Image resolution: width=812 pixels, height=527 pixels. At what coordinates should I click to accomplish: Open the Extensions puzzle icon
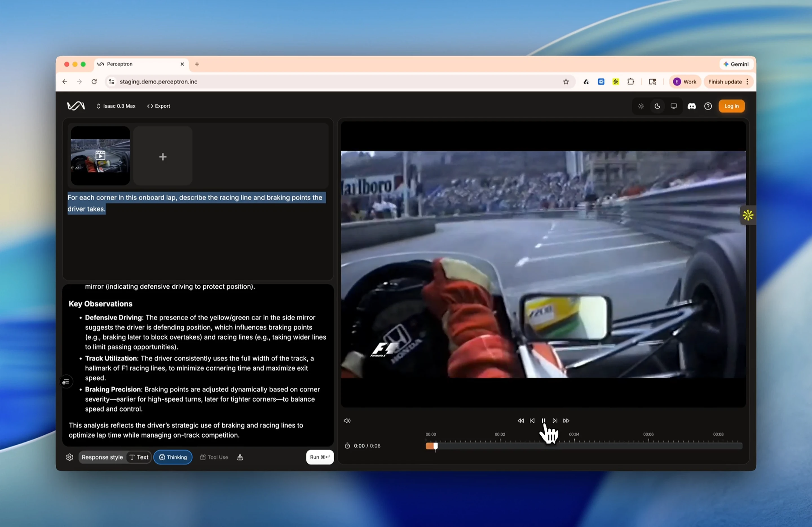(x=630, y=81)
